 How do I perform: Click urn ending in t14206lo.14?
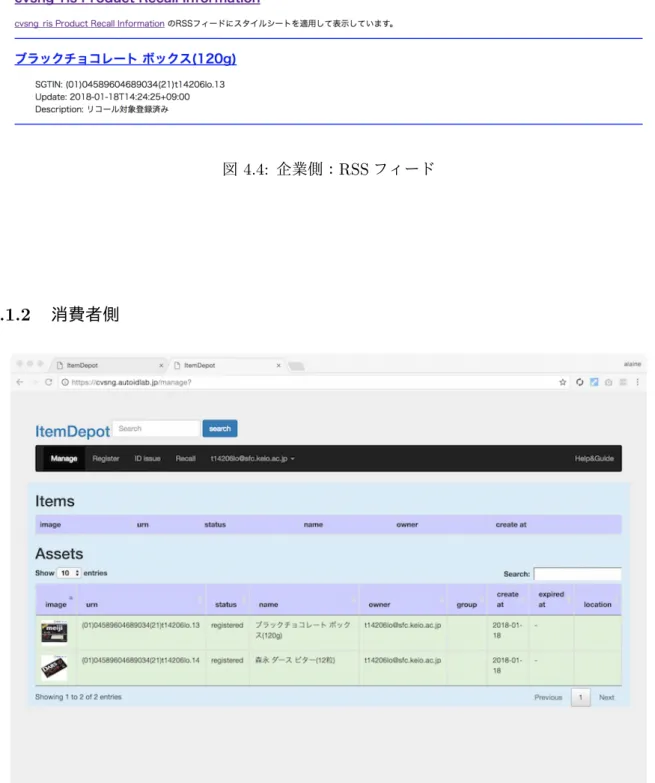[x=140, y=660]
